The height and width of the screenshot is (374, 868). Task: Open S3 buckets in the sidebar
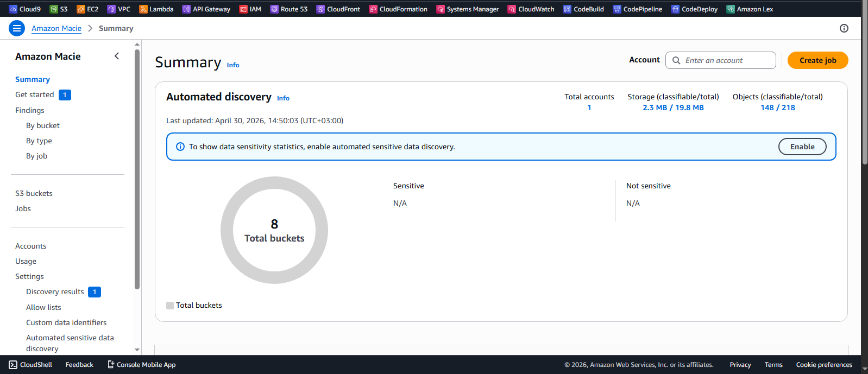click(34, 193)
